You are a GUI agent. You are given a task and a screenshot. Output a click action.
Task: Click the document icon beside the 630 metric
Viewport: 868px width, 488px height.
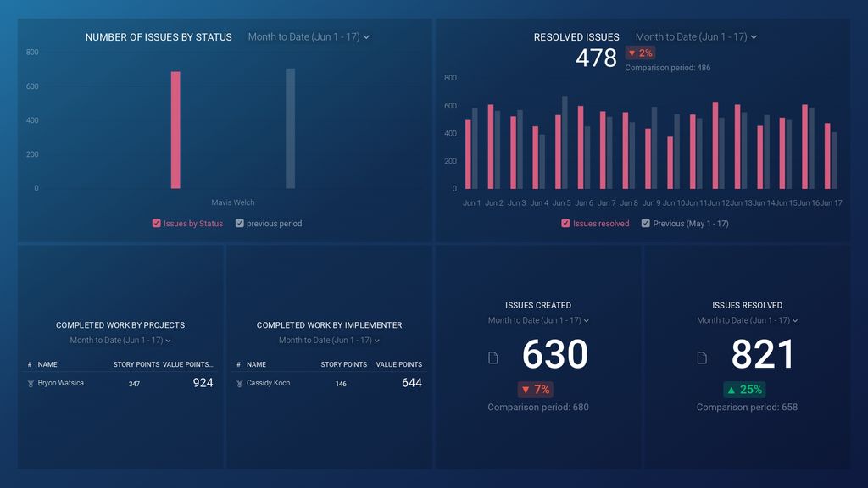(494, 358)
